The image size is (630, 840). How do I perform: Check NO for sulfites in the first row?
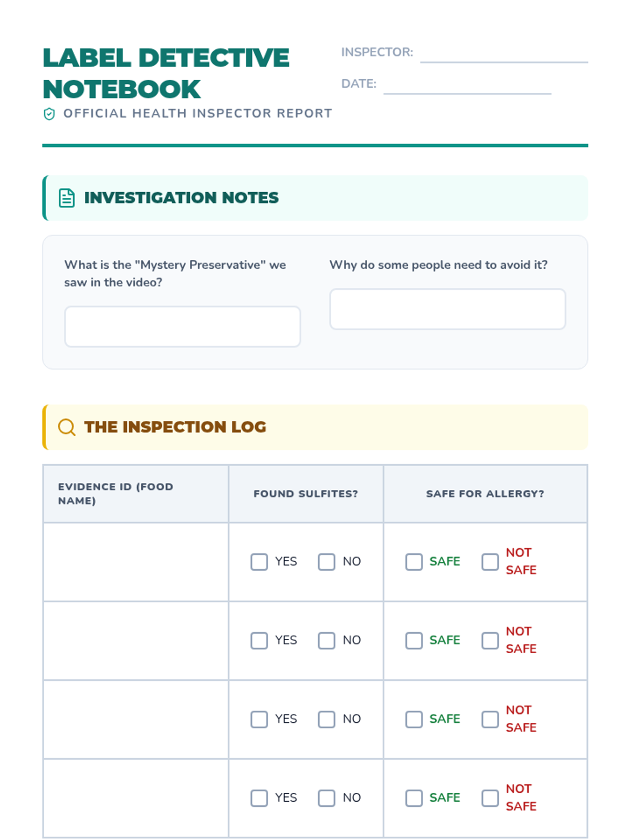327,562
